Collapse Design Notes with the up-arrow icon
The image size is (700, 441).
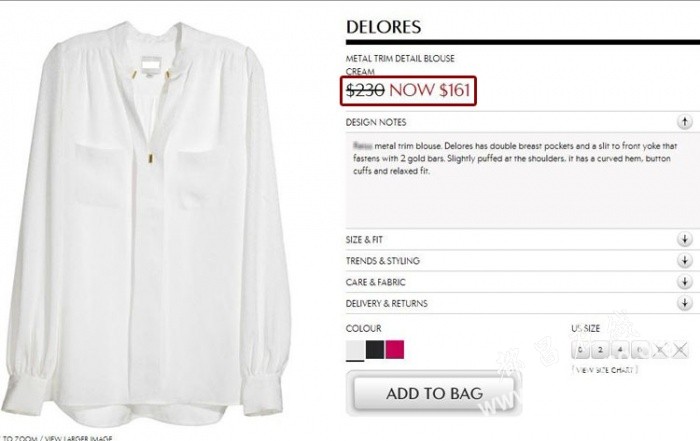pyautogui.click(x=684, y=121)
